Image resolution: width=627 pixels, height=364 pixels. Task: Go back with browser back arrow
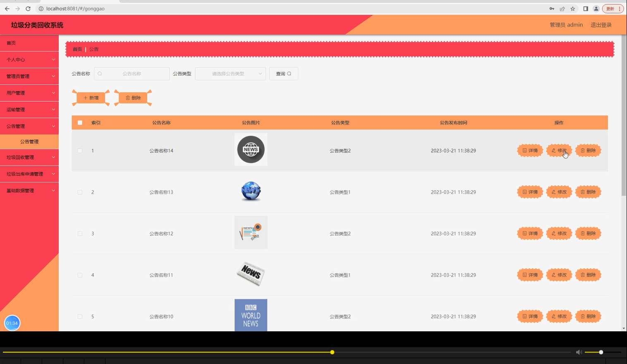7,9
